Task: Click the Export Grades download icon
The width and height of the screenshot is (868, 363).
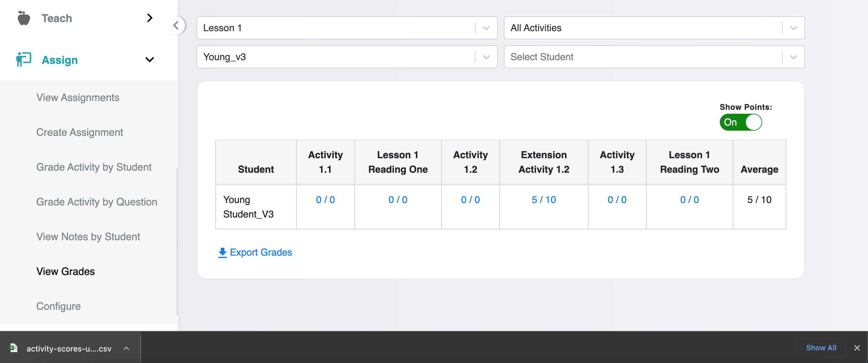Action: click(222, 253)
